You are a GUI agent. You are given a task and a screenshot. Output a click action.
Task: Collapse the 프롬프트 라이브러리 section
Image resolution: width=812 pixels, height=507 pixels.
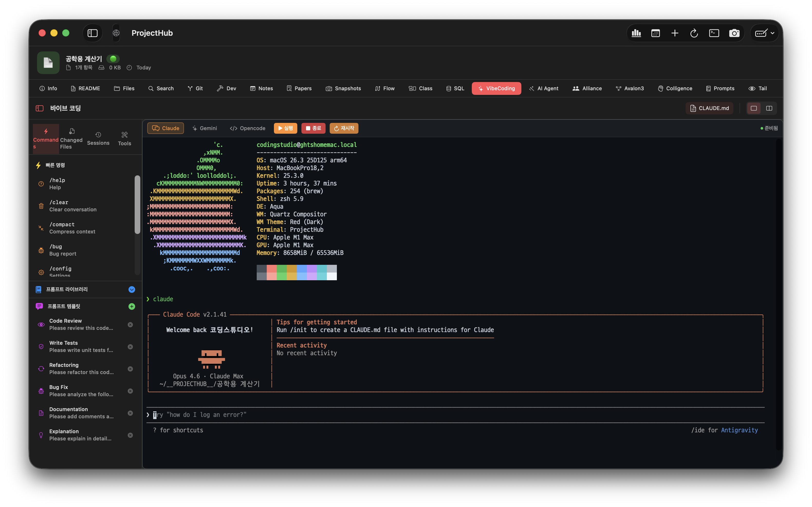tap(131, 289)
